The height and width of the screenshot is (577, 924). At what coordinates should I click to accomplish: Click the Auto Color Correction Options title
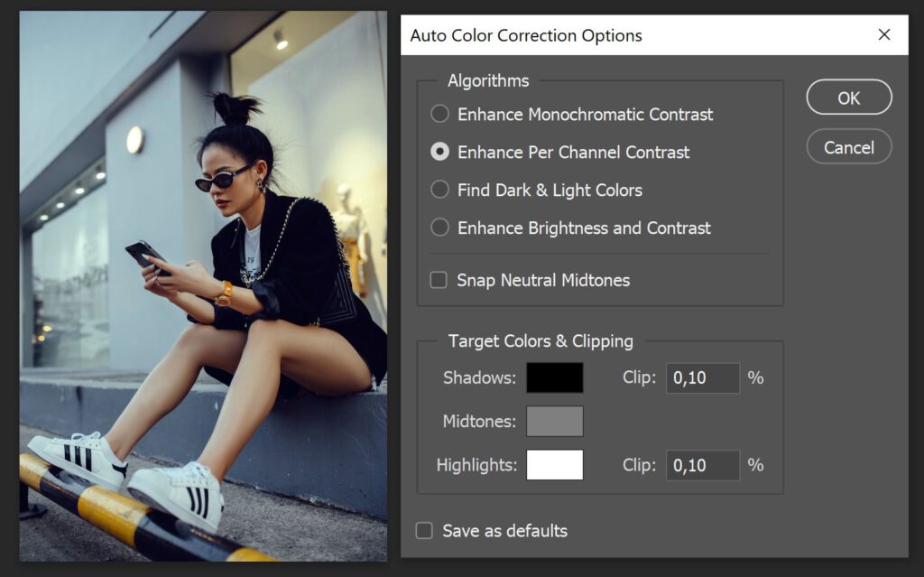pyautogui.click(x=526, y=35)
